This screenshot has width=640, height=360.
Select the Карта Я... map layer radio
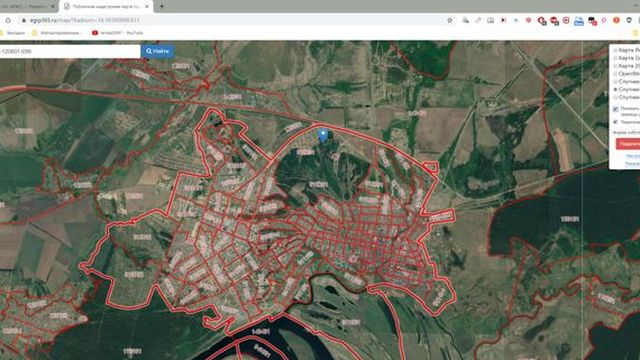(616, 50)
